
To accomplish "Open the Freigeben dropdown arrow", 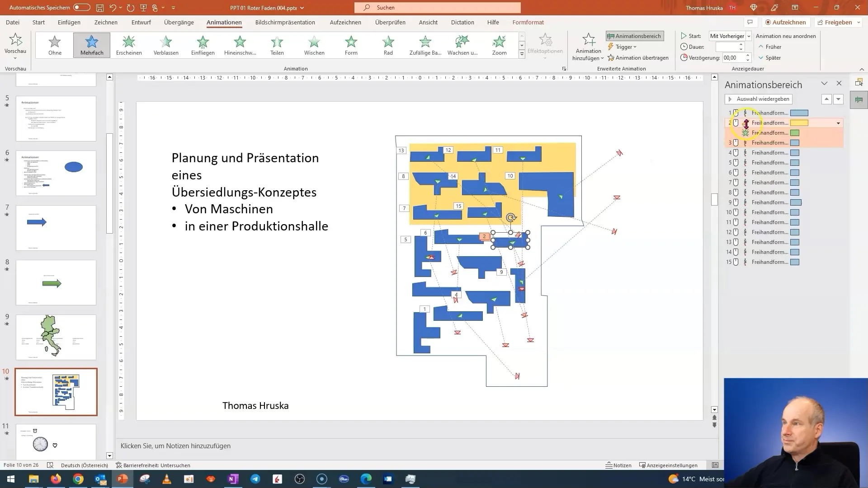I will tap(859, 22).
